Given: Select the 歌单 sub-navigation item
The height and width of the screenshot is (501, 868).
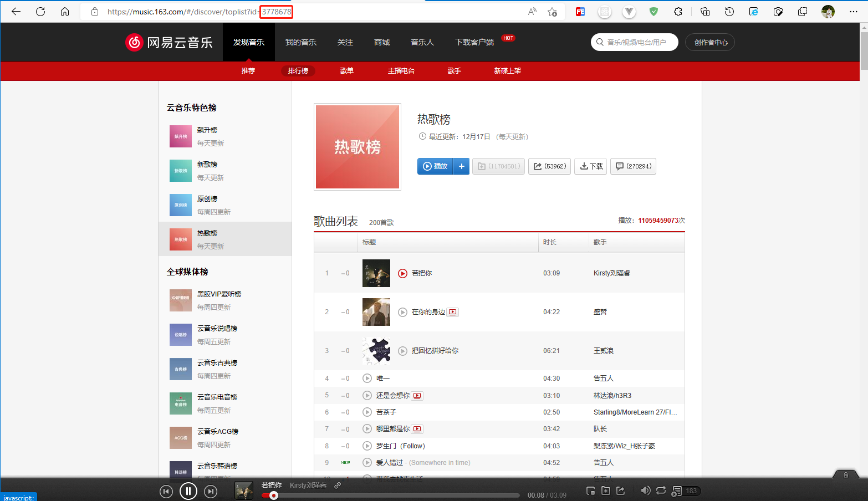Looking at the screenshot, I should [347, 71].
